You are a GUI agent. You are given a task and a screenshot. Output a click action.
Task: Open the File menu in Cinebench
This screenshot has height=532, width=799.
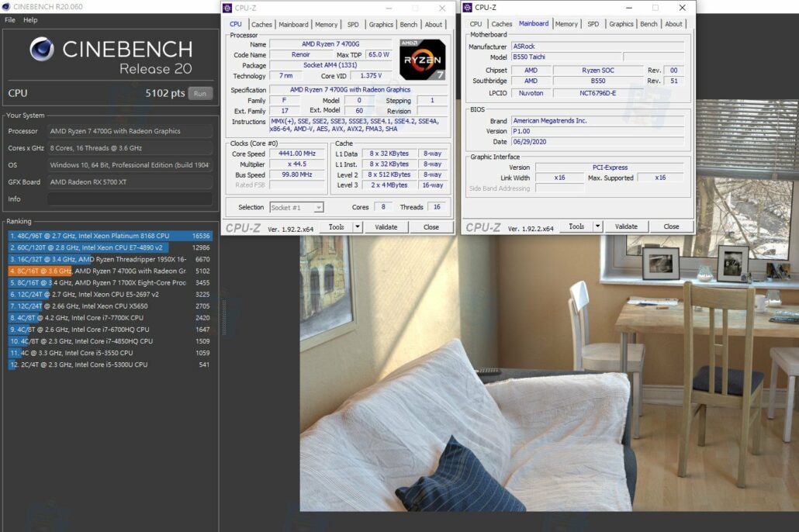click(x=9, y=19)
